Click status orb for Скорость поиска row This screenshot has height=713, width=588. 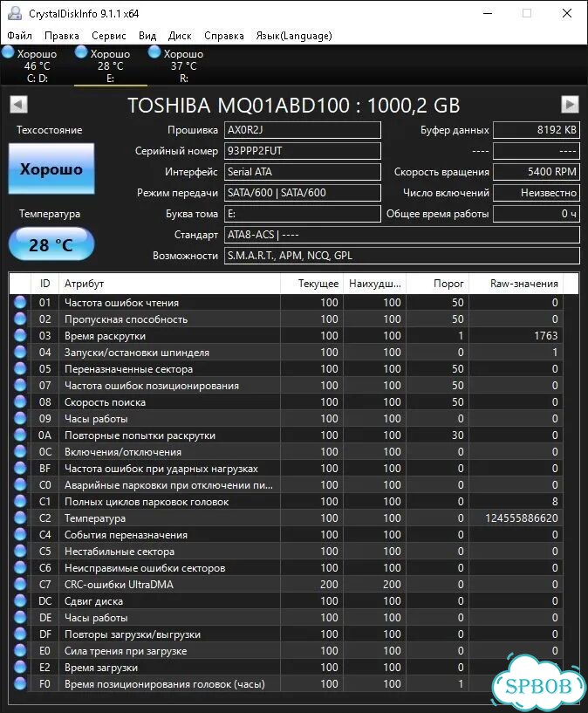[x=20, y=402]
